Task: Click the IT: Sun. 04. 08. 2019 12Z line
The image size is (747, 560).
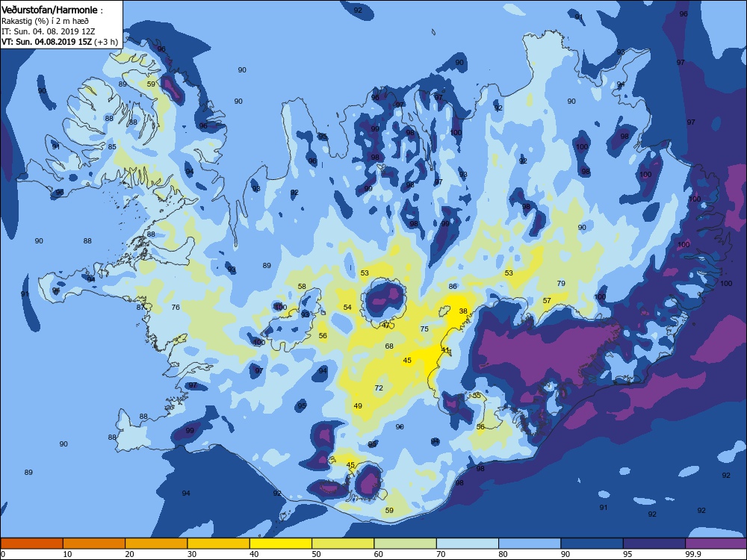Action: pos(48,31)
